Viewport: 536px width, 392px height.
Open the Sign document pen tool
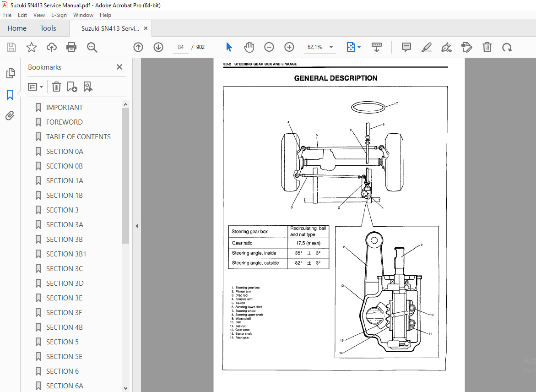tap(446, 47)
